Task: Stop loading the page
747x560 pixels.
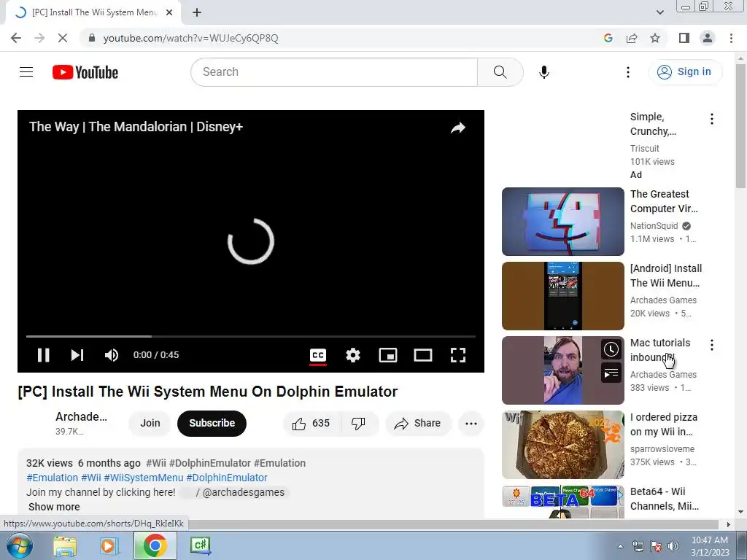Action: 63,38
